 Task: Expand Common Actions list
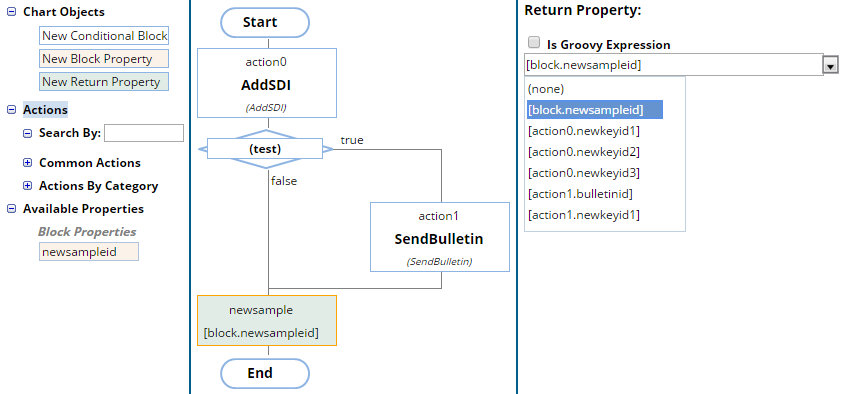point(27,163)
